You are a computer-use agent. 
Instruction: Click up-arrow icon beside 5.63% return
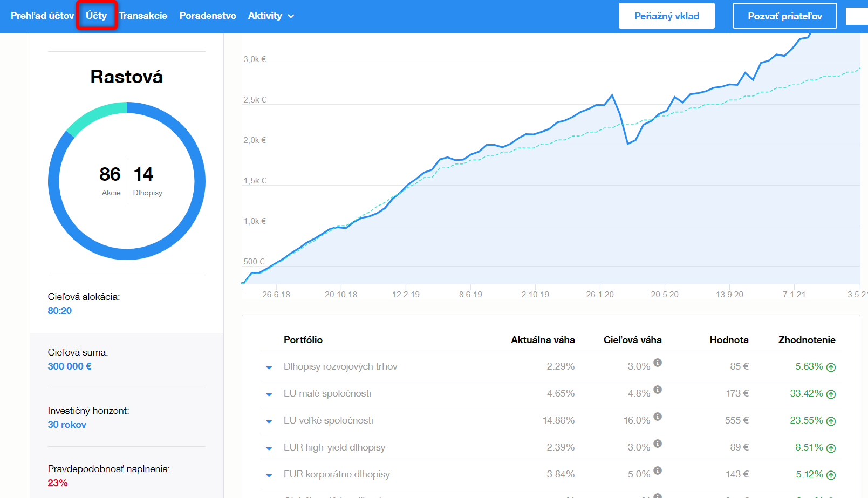(831, 367)
